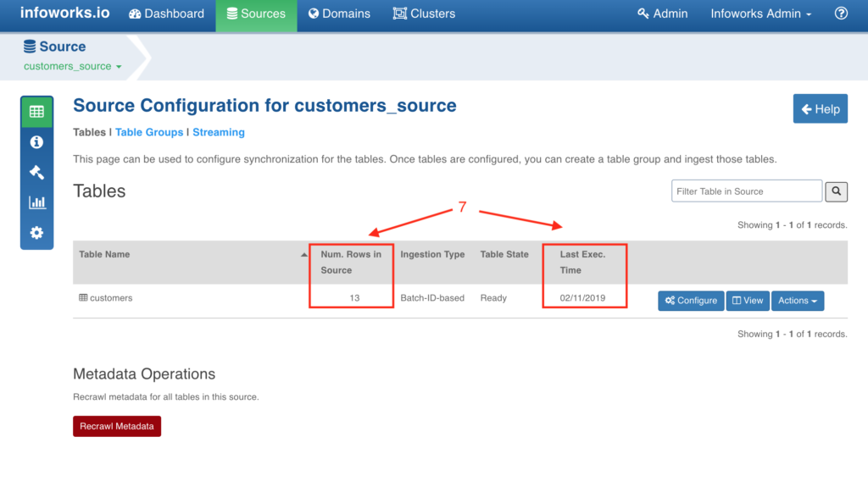This screenshot has height=498, width=868.
Task: Open the bar chart statistics icon
Action: tap(36, 202)
